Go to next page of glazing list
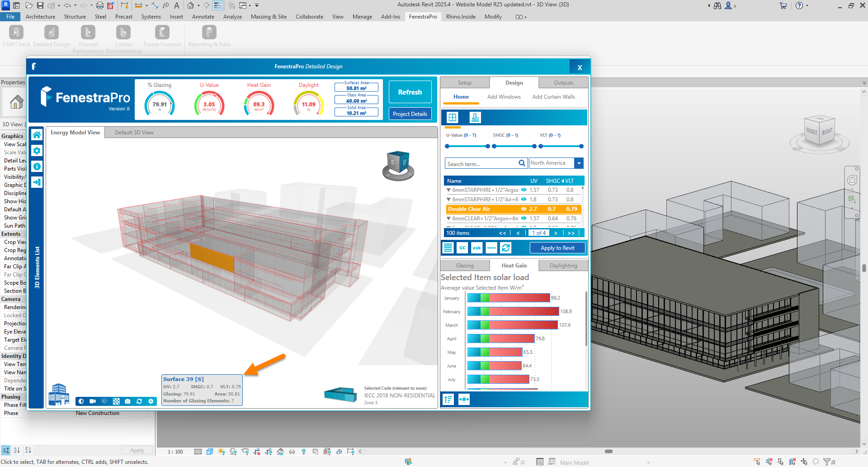The width and height of the screenshot is (868, 467). point(556,233)
